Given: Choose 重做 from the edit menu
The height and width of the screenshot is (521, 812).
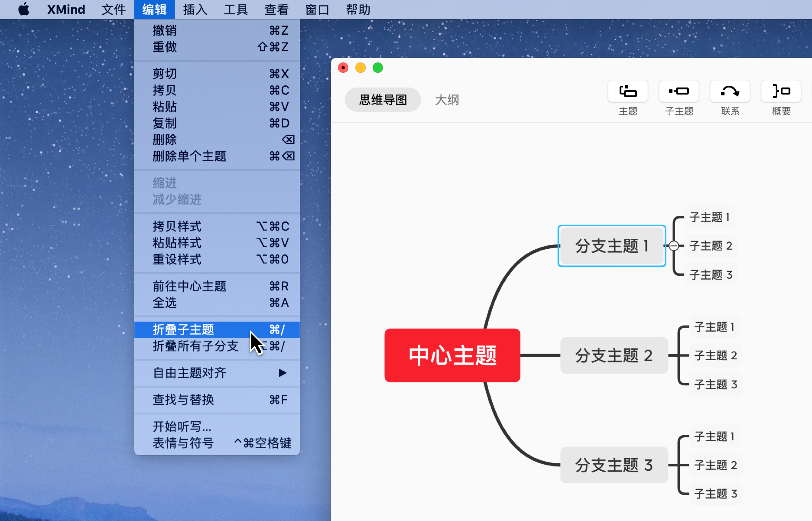Looking at the screenshot, I should tap(217, 47).
